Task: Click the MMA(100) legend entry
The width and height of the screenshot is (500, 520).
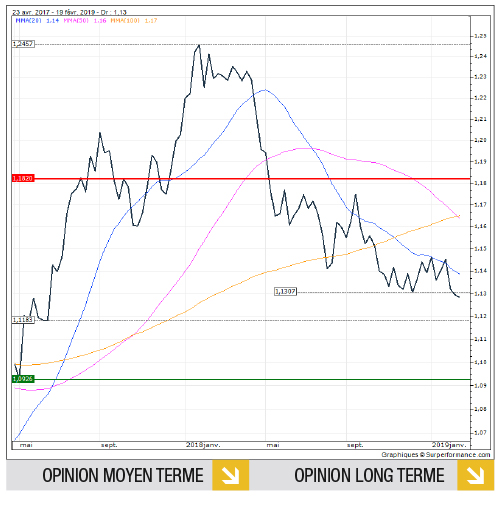Action: click(x=134, y=21)
